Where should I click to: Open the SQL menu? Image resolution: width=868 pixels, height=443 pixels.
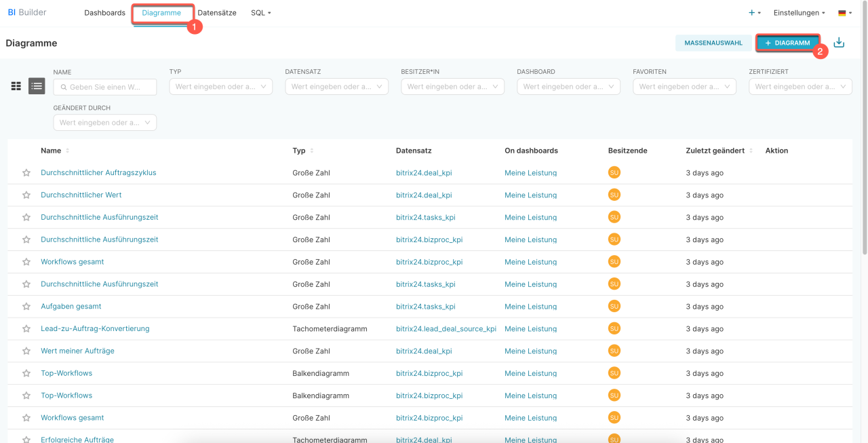click(260, 13)
